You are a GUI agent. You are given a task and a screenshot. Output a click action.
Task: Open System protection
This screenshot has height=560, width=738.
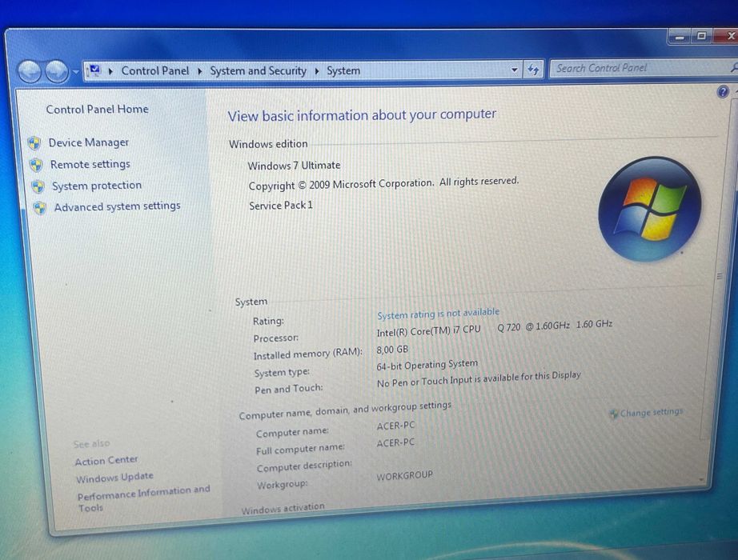tap(97, 186)
